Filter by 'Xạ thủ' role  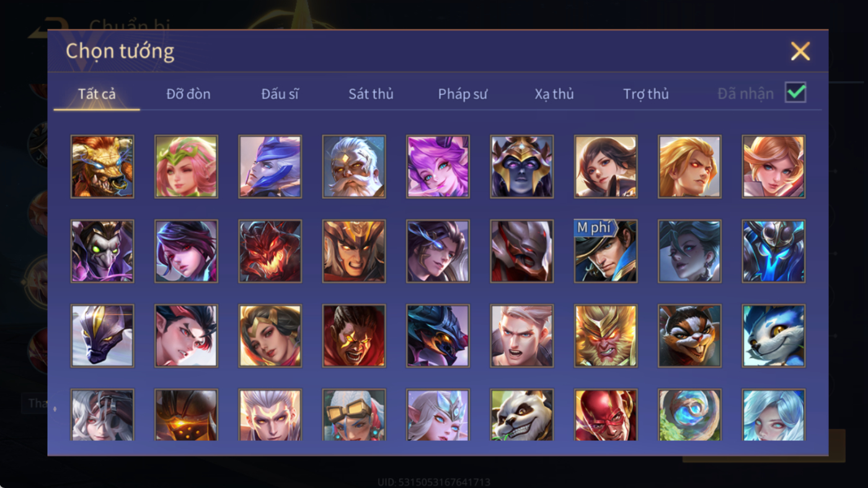pos(554,94)
